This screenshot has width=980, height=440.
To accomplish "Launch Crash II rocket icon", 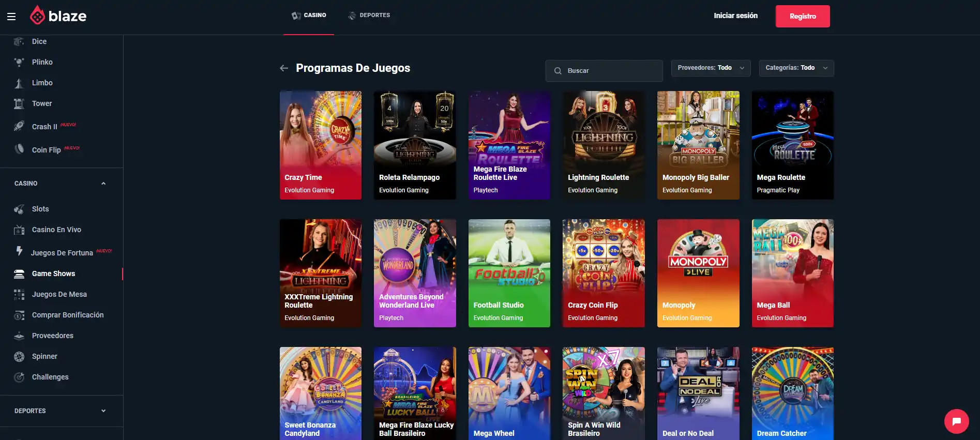I will click(19, 126).
